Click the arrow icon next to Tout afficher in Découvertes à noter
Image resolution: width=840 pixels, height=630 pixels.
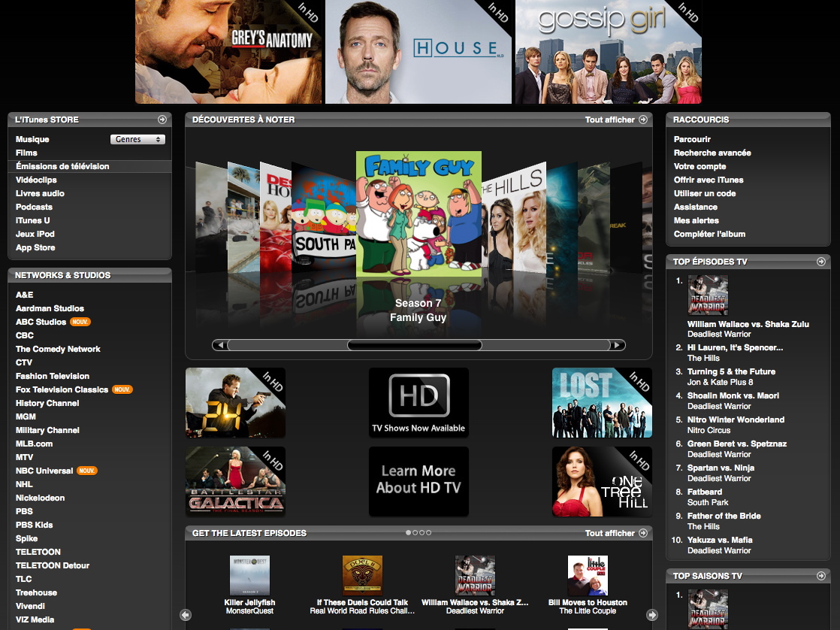point(643,120)
